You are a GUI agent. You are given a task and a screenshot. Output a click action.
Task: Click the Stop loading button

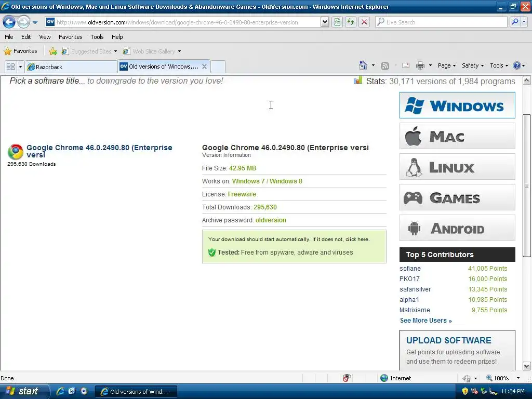point(364,22)
